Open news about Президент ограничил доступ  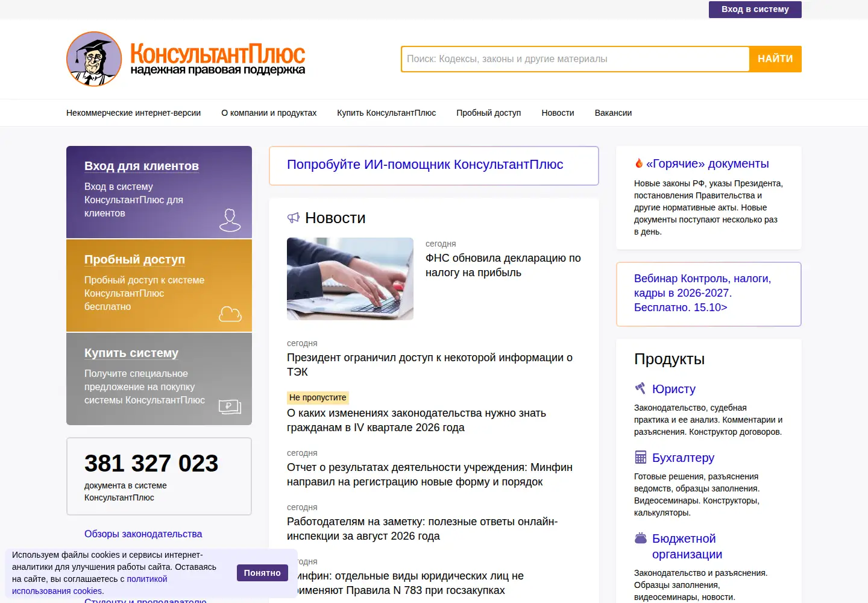click(430, 365)
